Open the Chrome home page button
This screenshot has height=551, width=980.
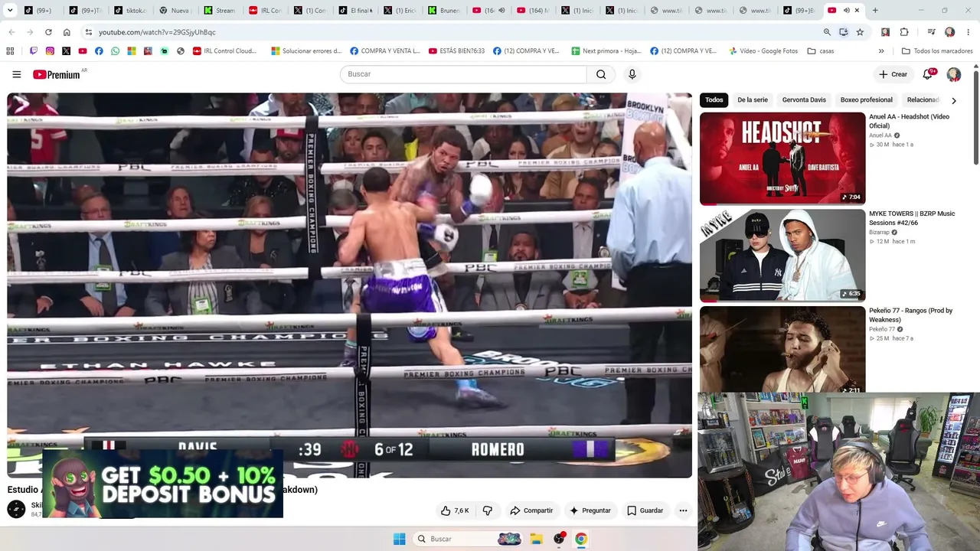coord(67,32)
